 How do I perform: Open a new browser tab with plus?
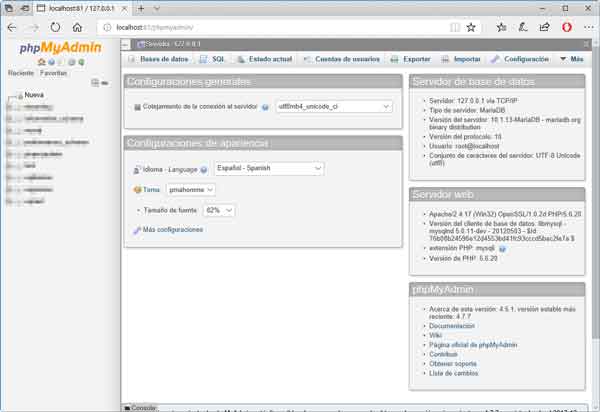coord(141,8)
